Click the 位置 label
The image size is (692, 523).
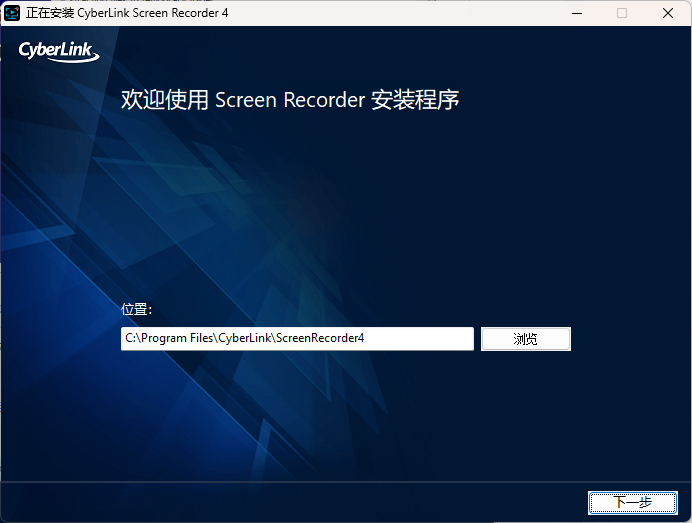coord(136,310)
